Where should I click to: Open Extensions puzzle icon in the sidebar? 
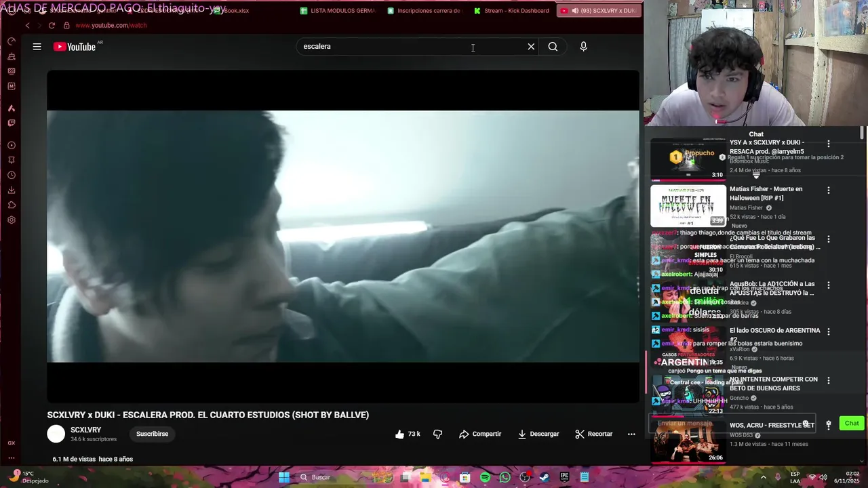click(12, 205)
